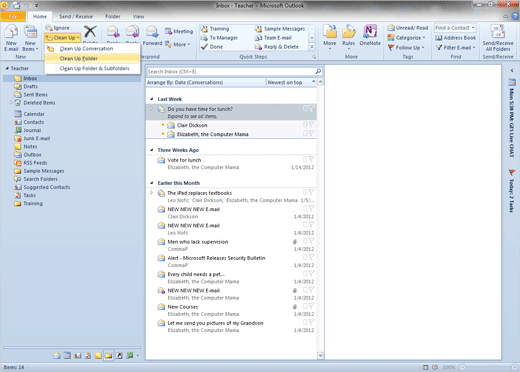Open Shortcuts in navigation bar

click(119, 356)
